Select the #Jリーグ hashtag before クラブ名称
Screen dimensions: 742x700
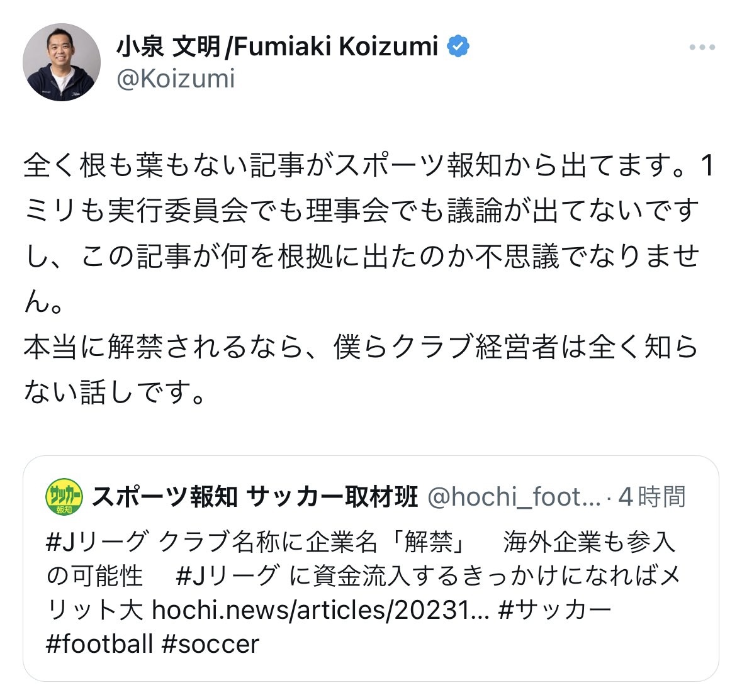coord(98,541)
